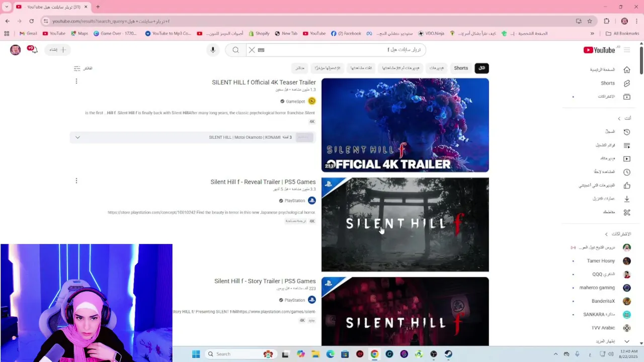This screenshot has width=644, height=362.
Task: Bookmark this page with the star
Action: click(590, 21)
